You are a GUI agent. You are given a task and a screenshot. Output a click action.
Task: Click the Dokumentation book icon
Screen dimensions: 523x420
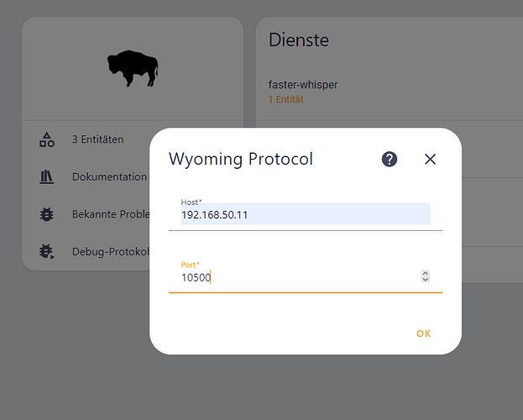point(47,177)
